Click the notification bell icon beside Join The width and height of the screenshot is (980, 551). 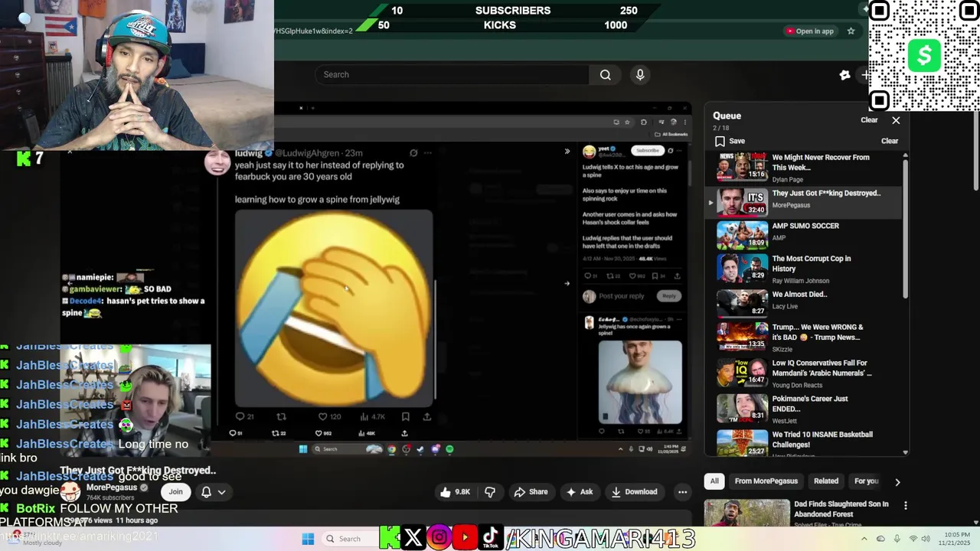pos(206,492)
